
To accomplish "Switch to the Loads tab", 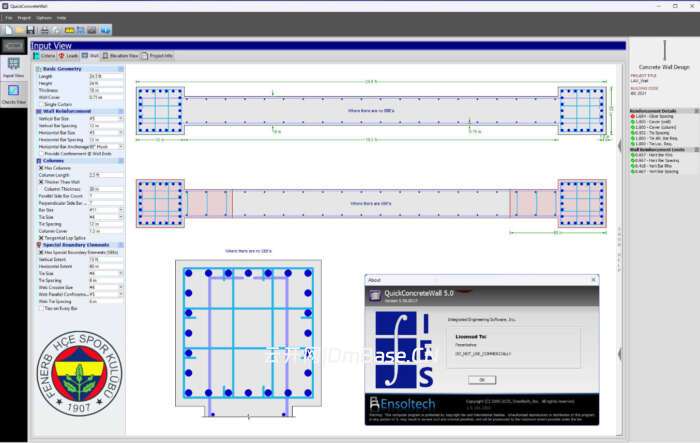I will pos(69,56).
